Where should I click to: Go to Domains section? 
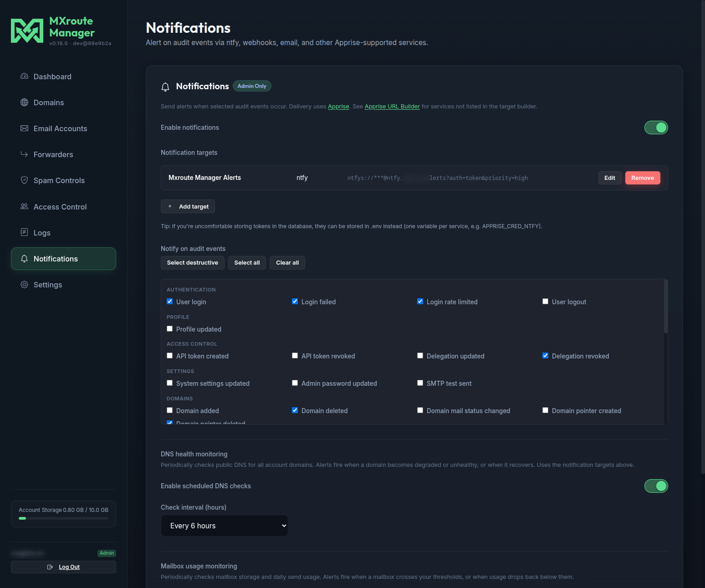click(x=63, y=102)
